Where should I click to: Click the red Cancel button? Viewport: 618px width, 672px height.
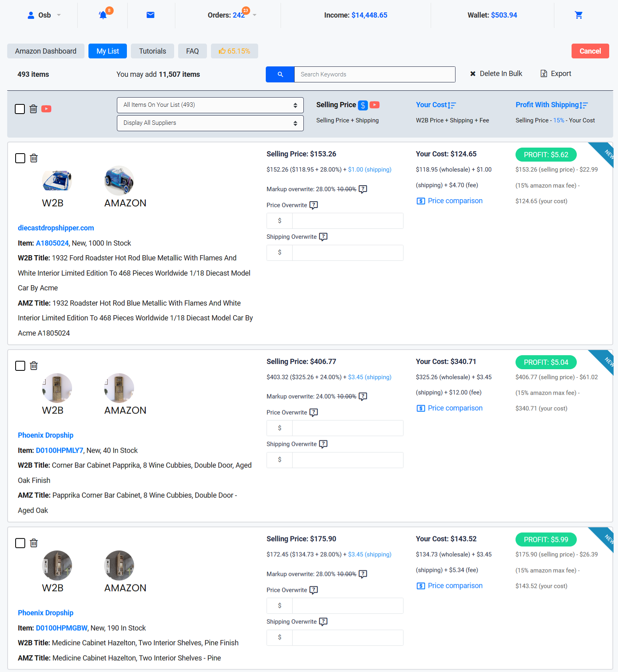(x=590, y=51)
